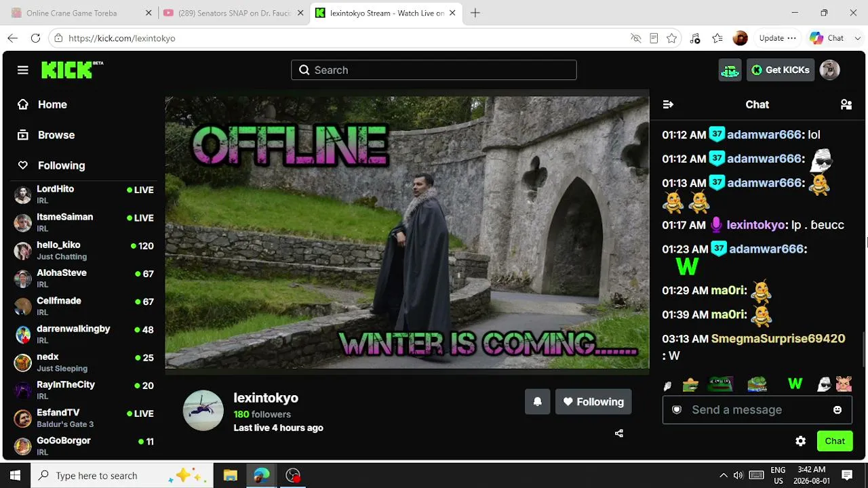Collapse the chat panel with arrow icon

click(x=668, y=104)
